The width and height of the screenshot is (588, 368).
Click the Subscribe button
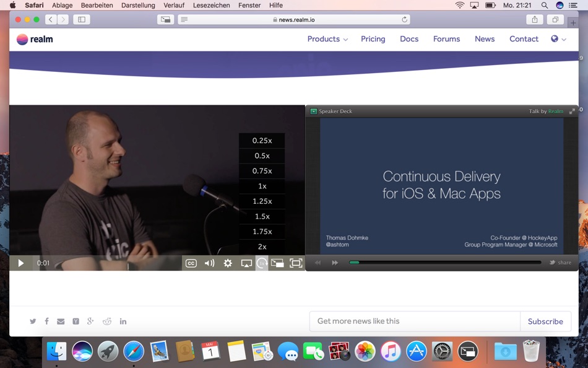(x=545, y=321)
